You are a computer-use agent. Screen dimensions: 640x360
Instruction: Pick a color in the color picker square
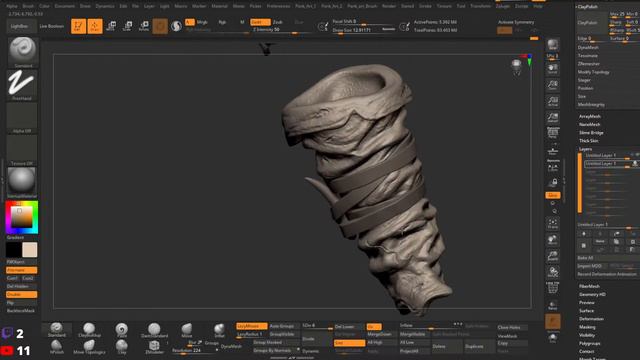[22, 217]
